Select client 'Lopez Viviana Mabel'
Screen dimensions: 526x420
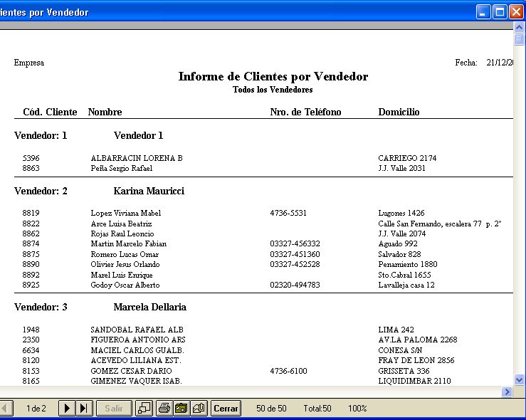click(x=126, y=214)
